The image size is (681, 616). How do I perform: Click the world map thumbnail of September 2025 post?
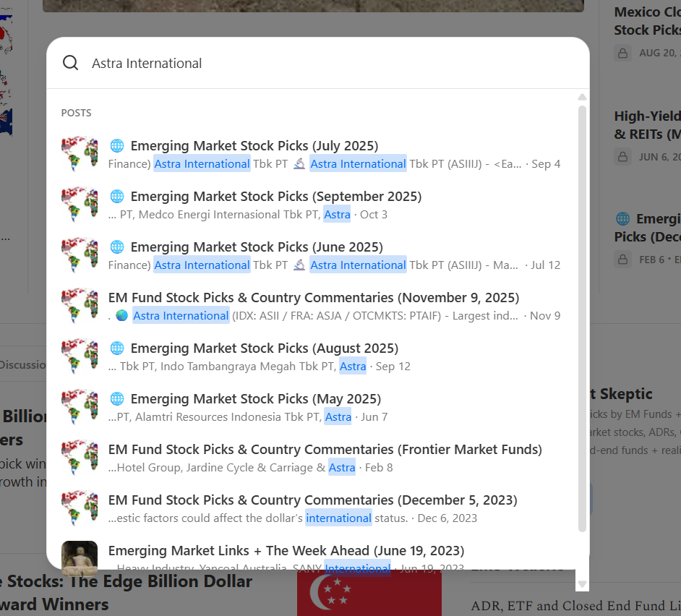80,205
